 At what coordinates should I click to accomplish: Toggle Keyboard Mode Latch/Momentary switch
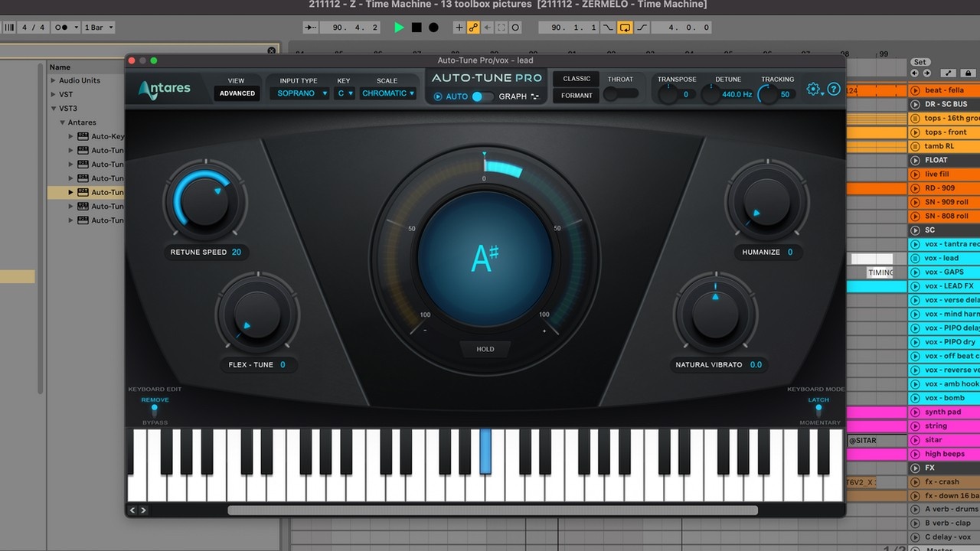pos(818,411)
